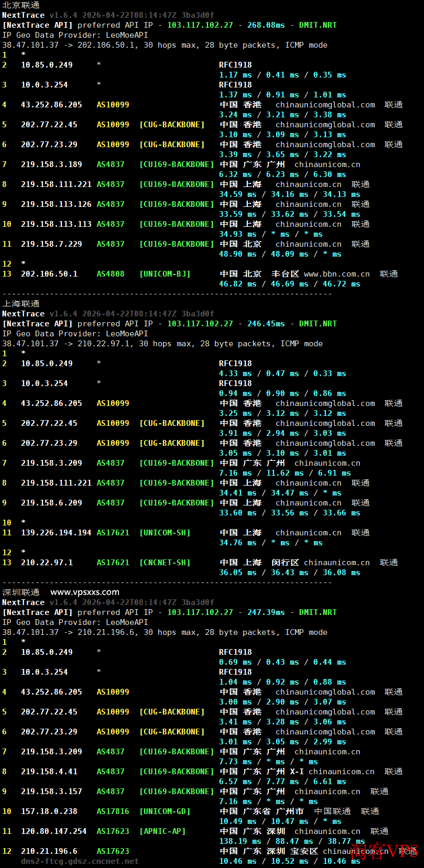The image size is (424, 868).
Task: Select hop IP 219.158.3.157
Action: [x=51, y=792]
